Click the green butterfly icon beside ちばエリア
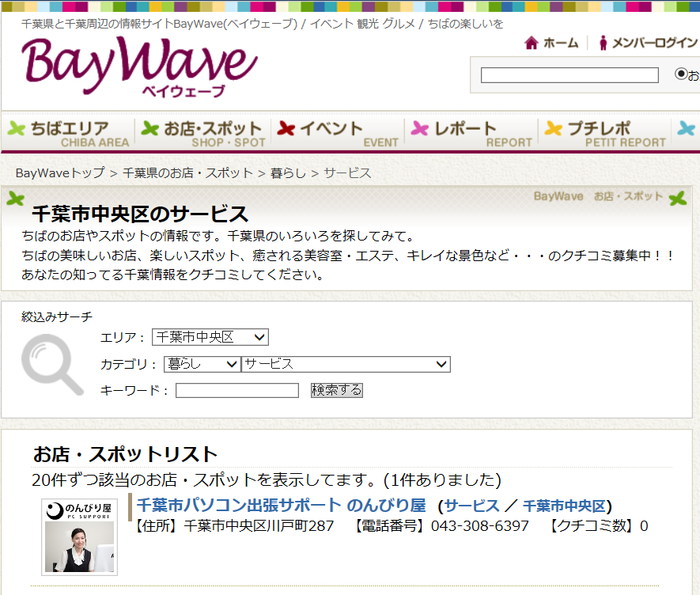This screenshot has width=700, height=595. pyautogui.click(x=17, y=129)
